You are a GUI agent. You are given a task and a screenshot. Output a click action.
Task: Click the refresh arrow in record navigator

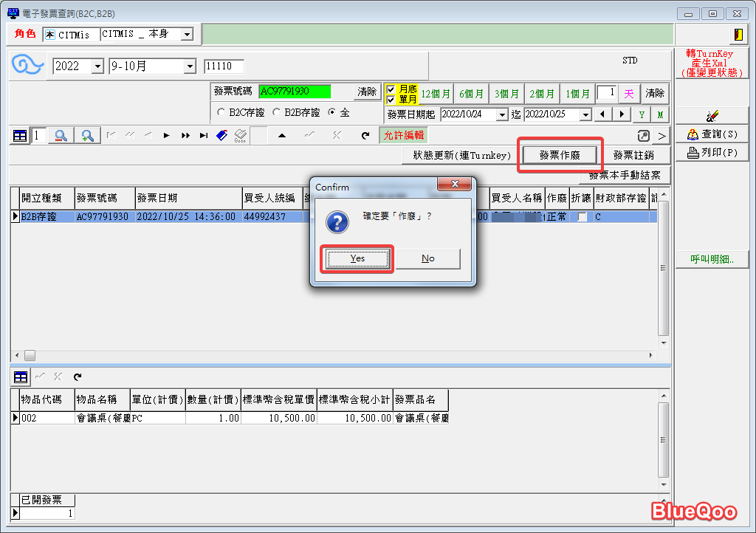coord(365,135)
